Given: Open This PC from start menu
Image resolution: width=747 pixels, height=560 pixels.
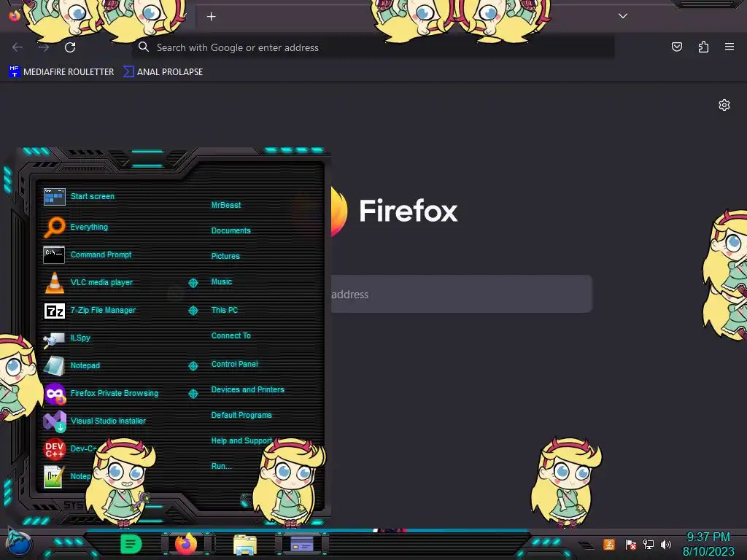Looking at the screenshot, I should pyautogui.click(x=225, y=310).
